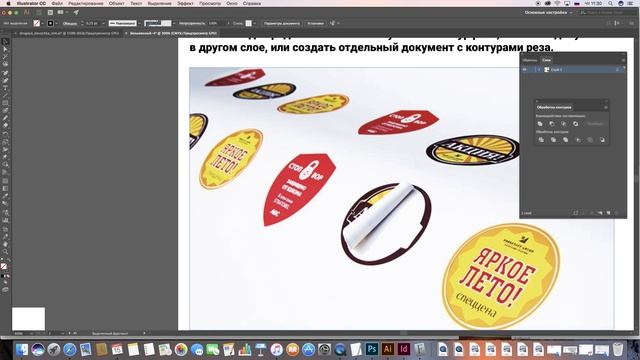Open Spotlight search in menu bar
Image resolution: width=640 pixels, height=360 pixels.
tap(610, 3)
